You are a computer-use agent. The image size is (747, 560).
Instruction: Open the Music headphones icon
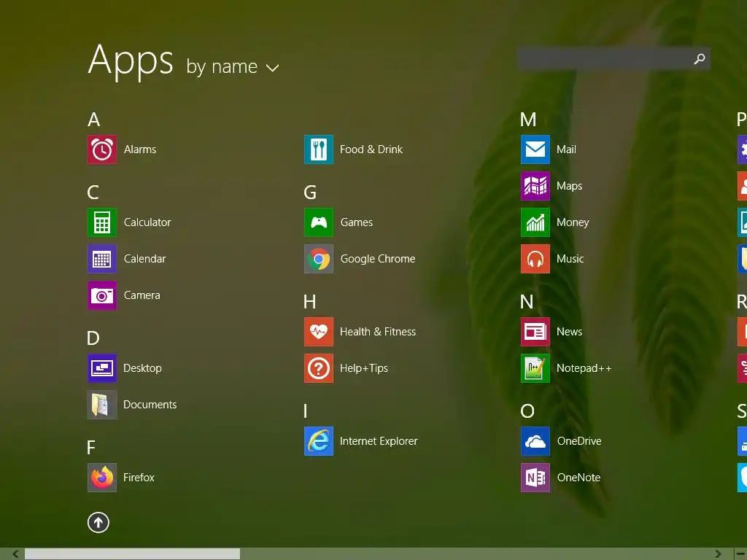(535, 259)
